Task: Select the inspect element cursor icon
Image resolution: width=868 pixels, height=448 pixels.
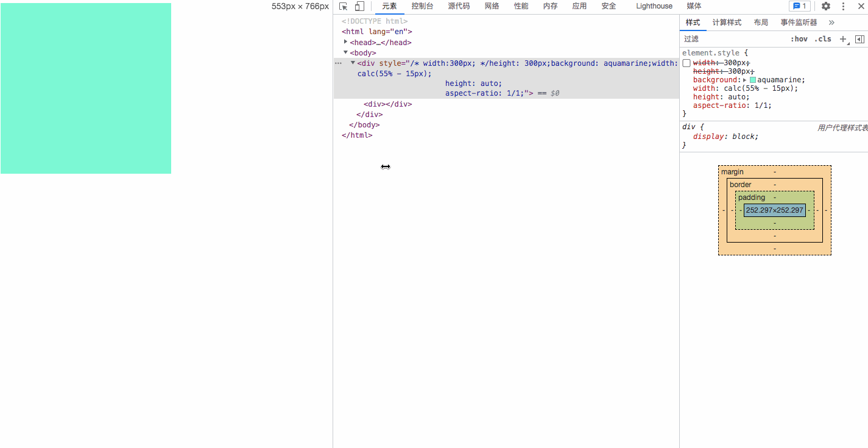Action: coord(342,6)
